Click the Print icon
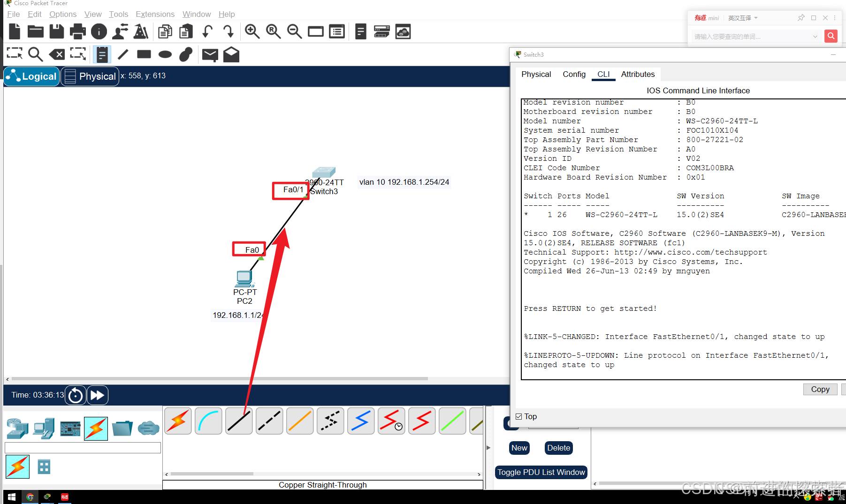 tap(78, 31)
